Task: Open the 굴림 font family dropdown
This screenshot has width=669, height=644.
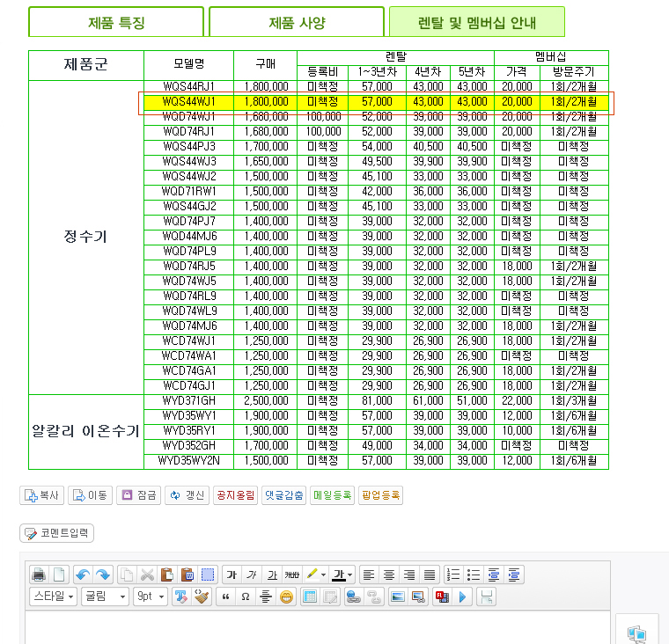Action: click(x=105, y=597)
